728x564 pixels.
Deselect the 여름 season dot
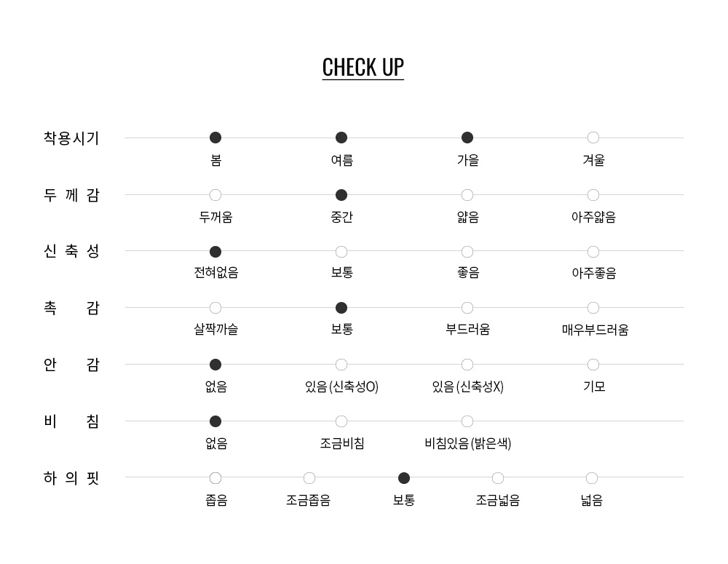coord(341,138)
